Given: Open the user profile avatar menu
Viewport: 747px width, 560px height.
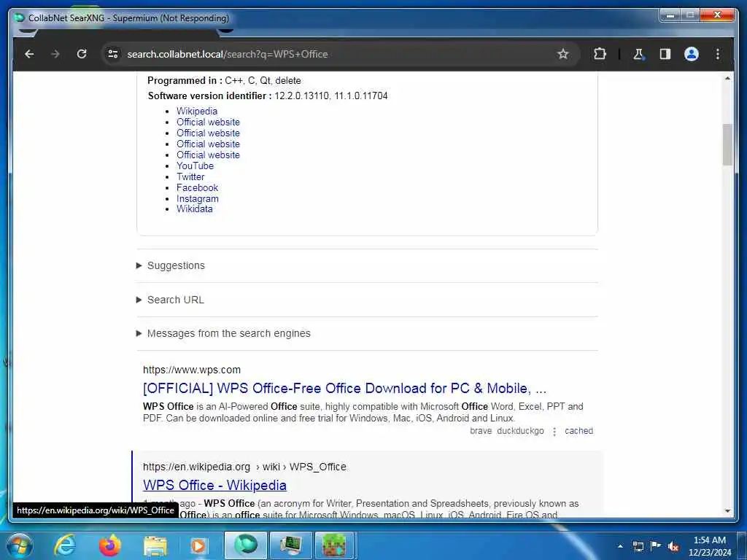Looking at the screenshot, I should pyautogui.click(x=692, y=54).
